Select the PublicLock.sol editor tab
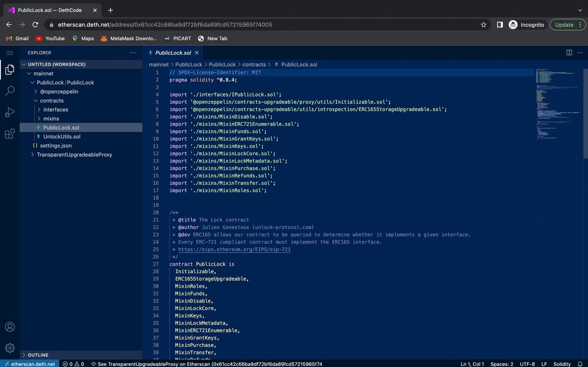This screenshot has width=588, height=367. click(169, 52)
